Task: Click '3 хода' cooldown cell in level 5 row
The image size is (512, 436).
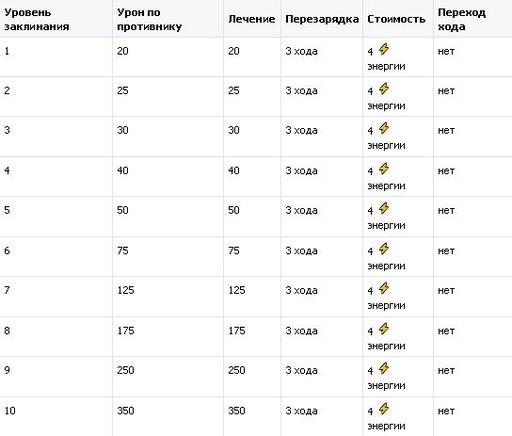Action: [301, 210]
